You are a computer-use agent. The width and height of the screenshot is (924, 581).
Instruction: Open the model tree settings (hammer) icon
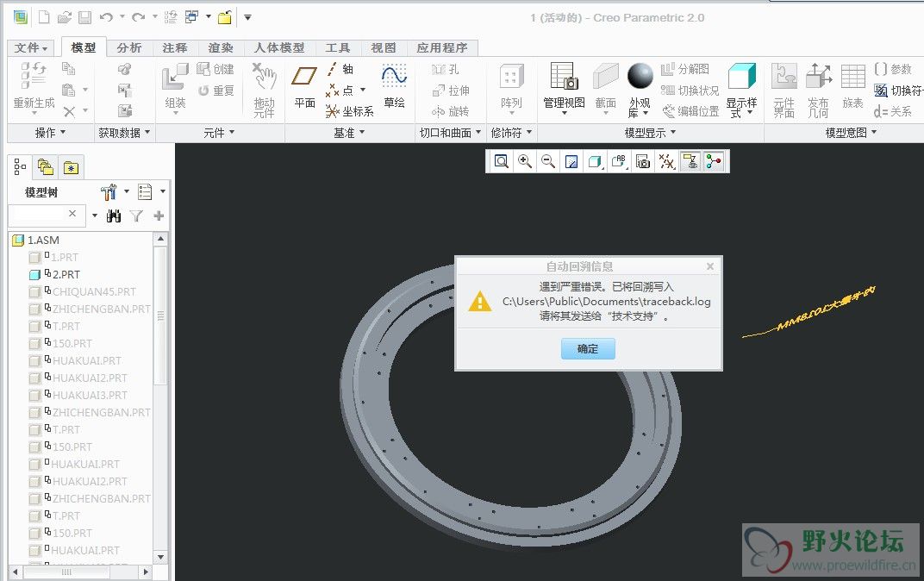(x=109, y=192)
